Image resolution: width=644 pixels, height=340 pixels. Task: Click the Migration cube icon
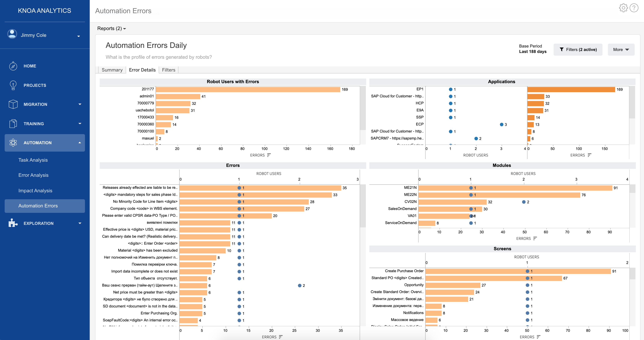13,104
